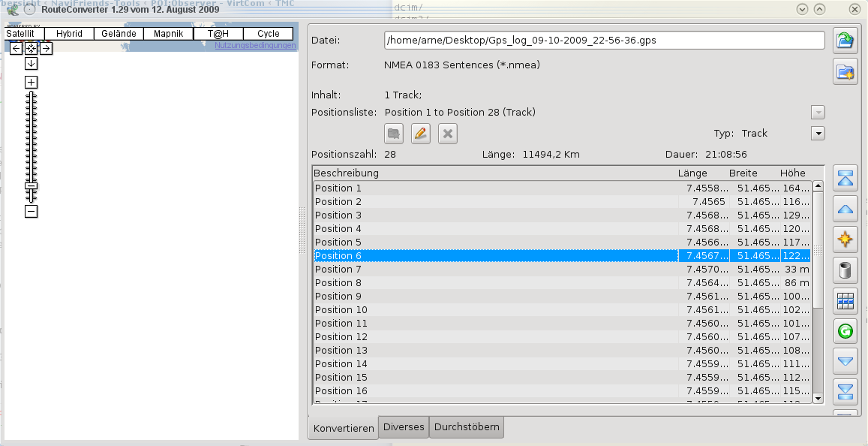Switch map view to Satellit
This screenshot has height=446, width=868.
coord(20,34)
